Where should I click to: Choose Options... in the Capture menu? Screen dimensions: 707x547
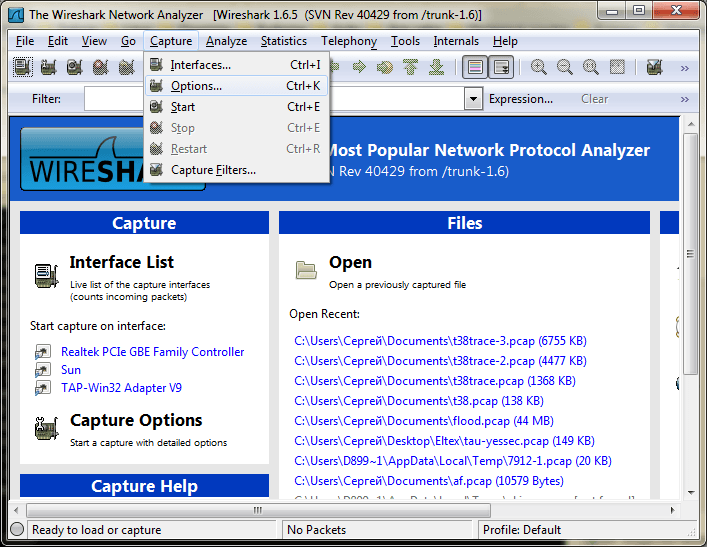click(236, 86)
